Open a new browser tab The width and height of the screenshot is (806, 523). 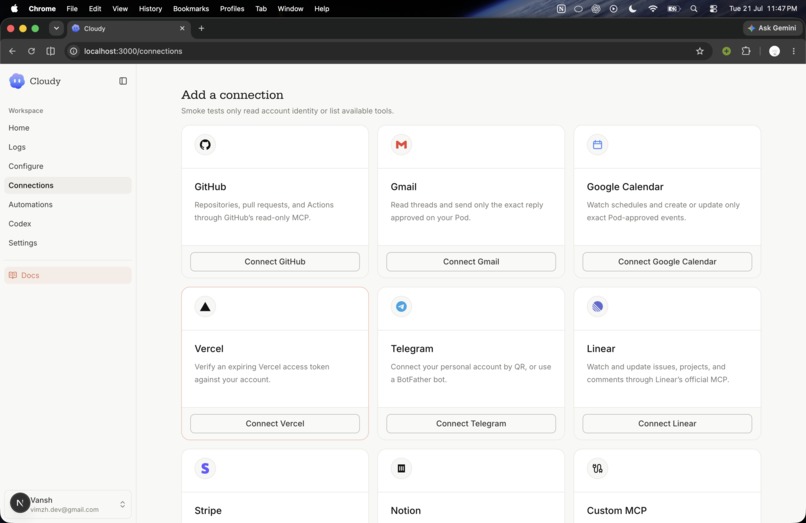[x=202, y=28]
